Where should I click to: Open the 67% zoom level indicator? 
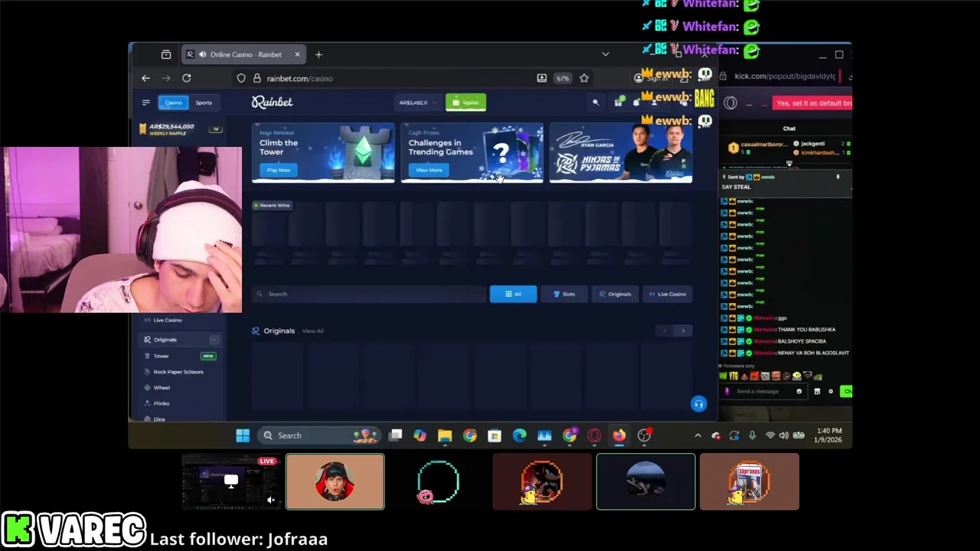tap(563, 78)
